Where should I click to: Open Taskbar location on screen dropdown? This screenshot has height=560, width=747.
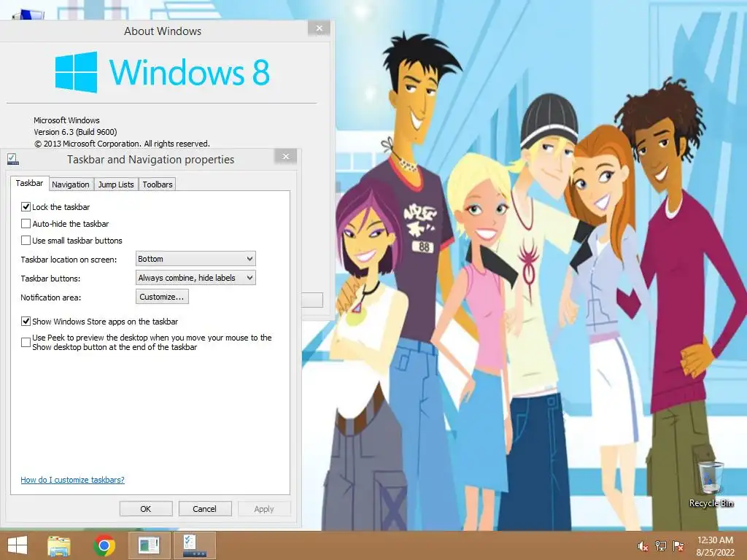[x=196, y=259]
